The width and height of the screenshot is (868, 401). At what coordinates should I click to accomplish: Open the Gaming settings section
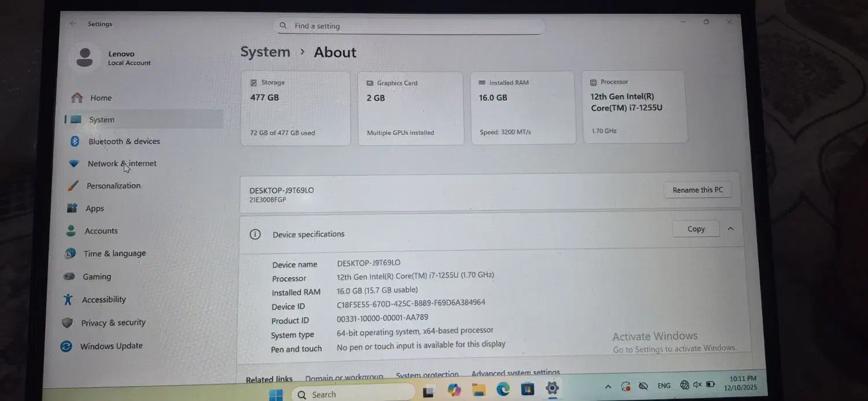pyautogui.click(x=97, y=277)
